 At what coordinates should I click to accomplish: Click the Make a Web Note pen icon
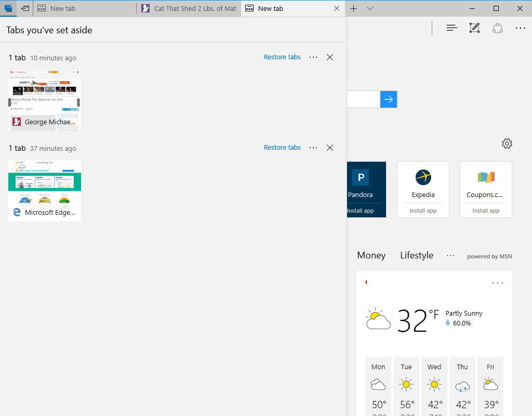point(474,28)
